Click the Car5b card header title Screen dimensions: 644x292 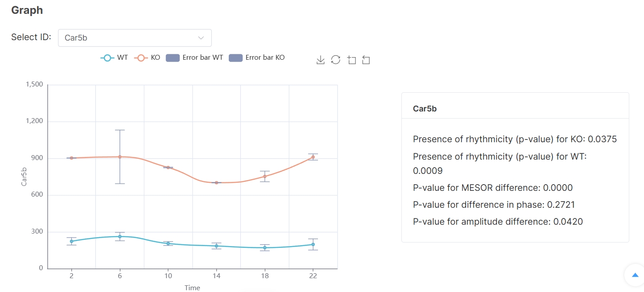pos(425,109)
